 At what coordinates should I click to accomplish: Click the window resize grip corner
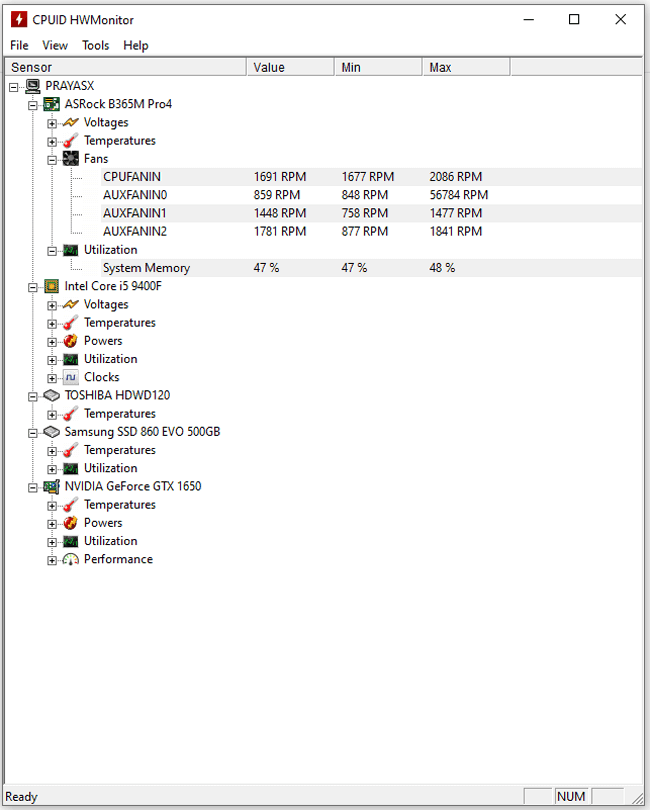(637, 797)
